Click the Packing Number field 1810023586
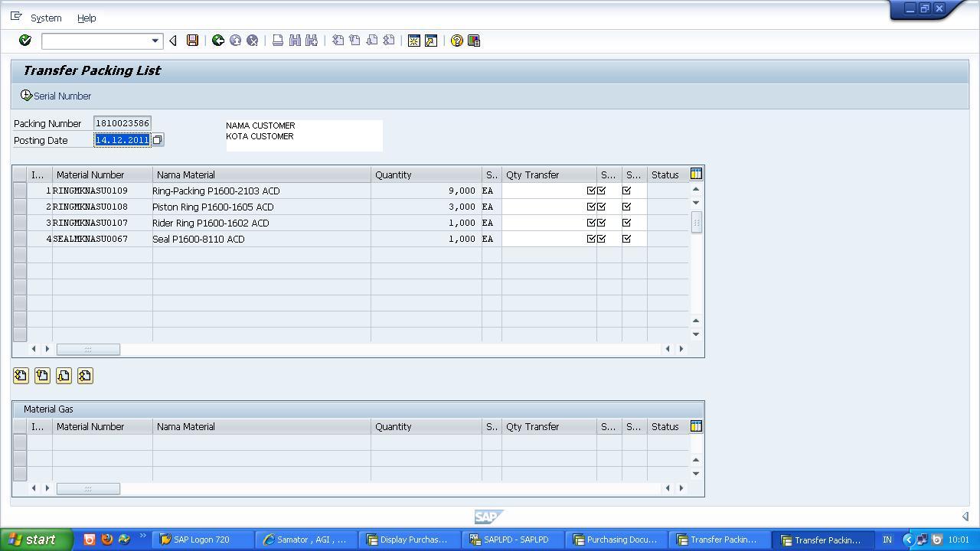 tap(122, 123)
